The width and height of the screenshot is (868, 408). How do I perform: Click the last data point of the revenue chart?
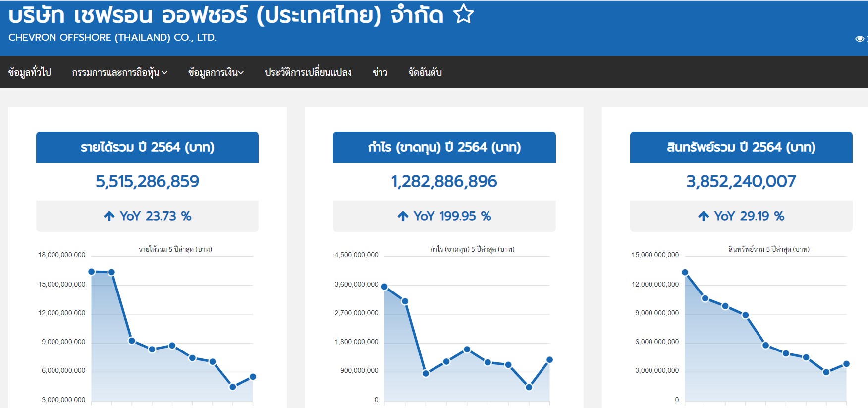pyautogui.click(x=253, y=377)
